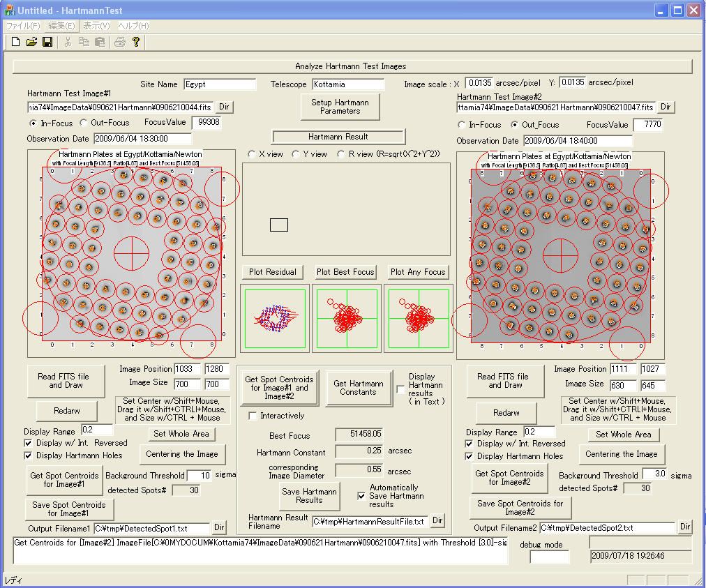Click the Plot Best Focus button
The height and width of the screenshot is (588, 706).
point(345,272)
